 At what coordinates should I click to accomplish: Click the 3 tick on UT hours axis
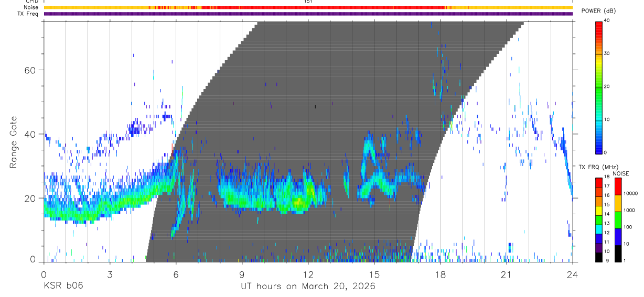110,274
